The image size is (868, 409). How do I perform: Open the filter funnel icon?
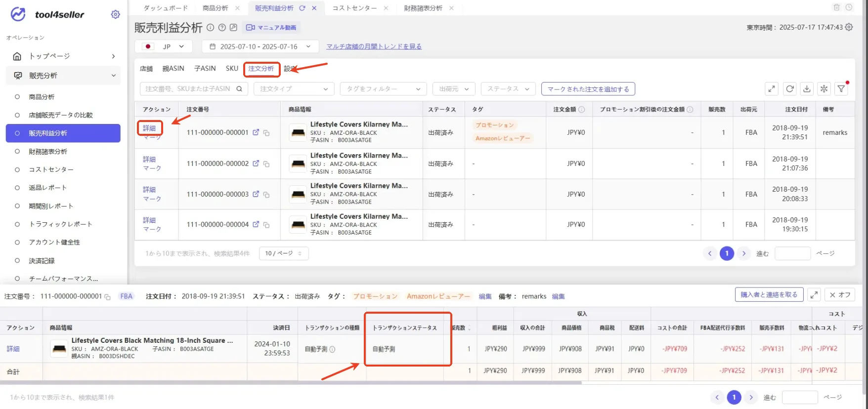pyautogui.click(x=841, y=89)
